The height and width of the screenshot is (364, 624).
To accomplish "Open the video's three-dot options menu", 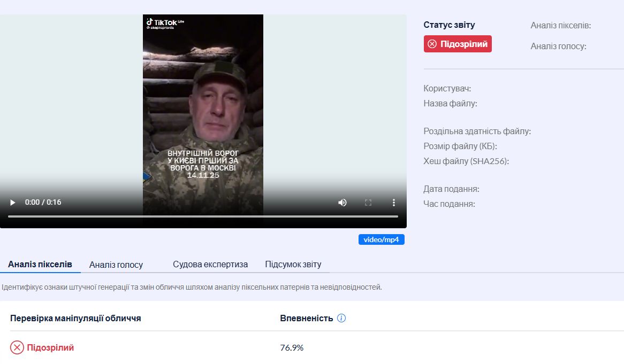I will coord(394,203).
